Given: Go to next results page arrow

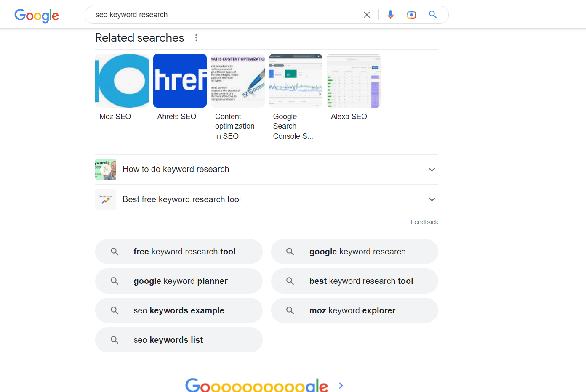Looking at the screenshot, I should point(341,385).
